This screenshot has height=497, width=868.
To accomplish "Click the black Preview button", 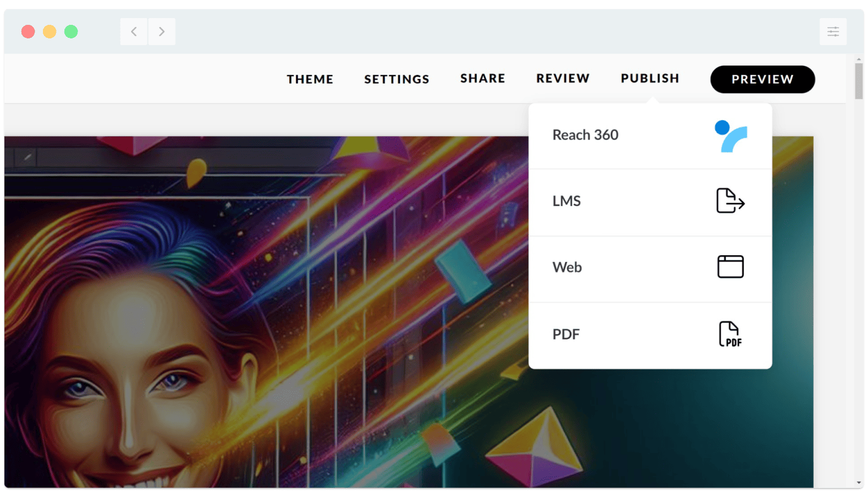I will click(762, 80).
